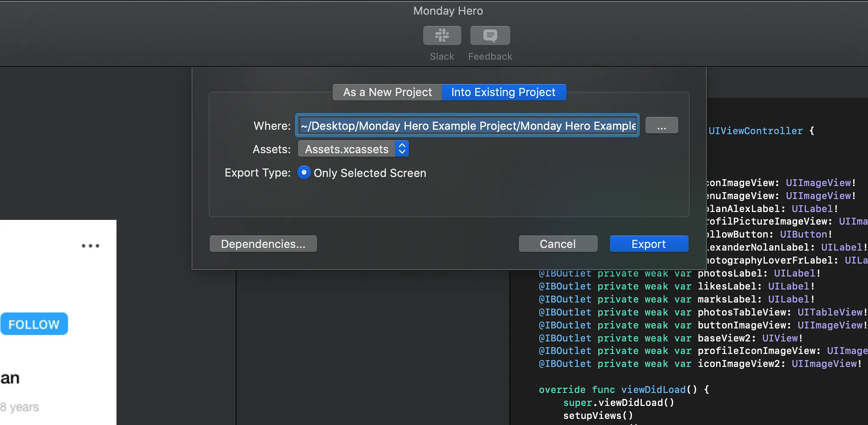Click the '8 years' preview text
Viewport: 868px width, 425px height.
coord(20,407)
